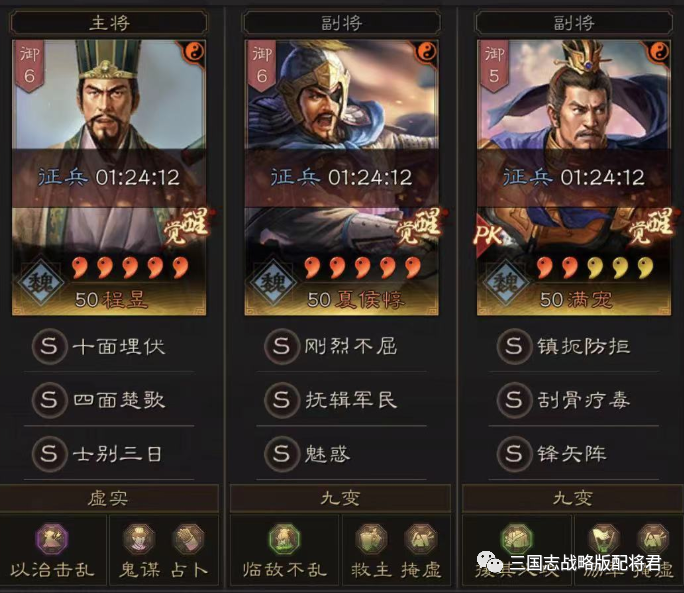Tap the 觉醒 badge on 夏侯惇's card

[x=420, y=226]
